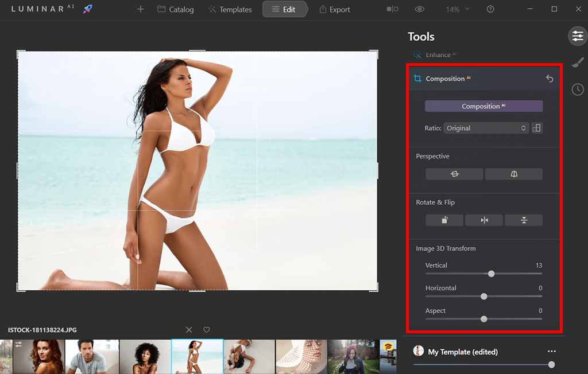This screenshot has width=588, height=374.
Task: Click the transpose ratio orientation icon
Action: (537, 128)
